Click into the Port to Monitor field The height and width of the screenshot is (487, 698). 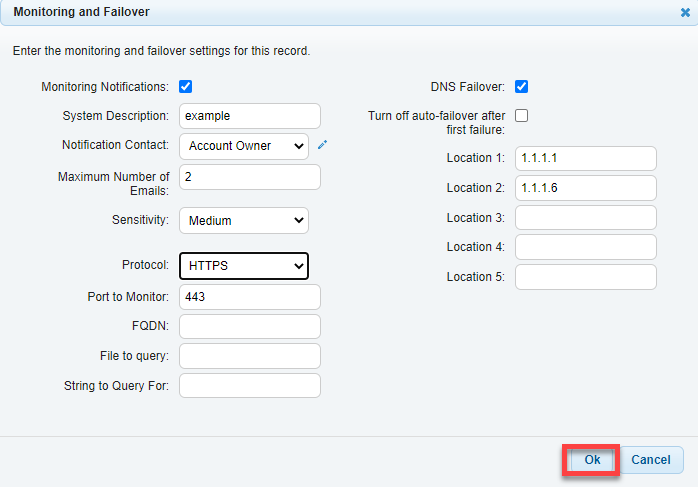[x=250, y=297]
